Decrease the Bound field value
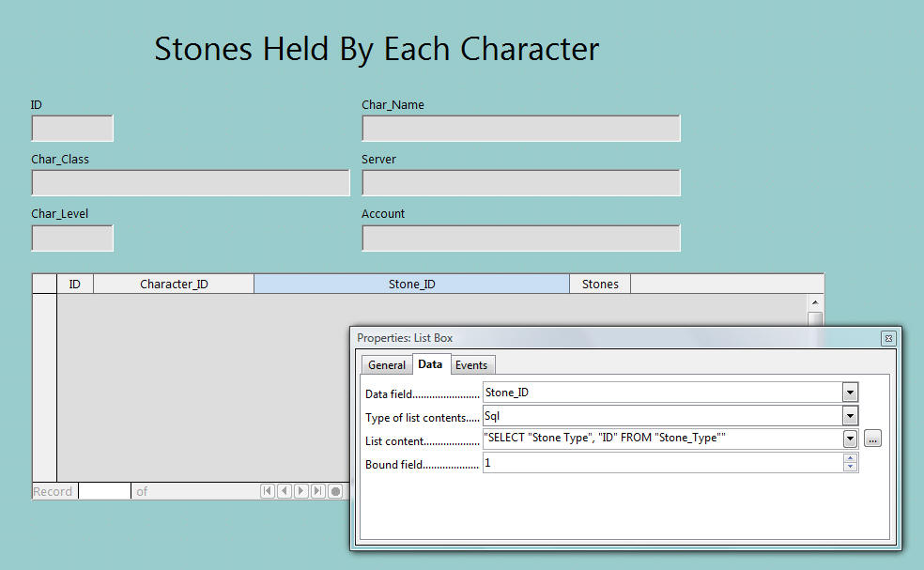The height and width of the screenshot is (570, 924). click(x=851, y=467)
